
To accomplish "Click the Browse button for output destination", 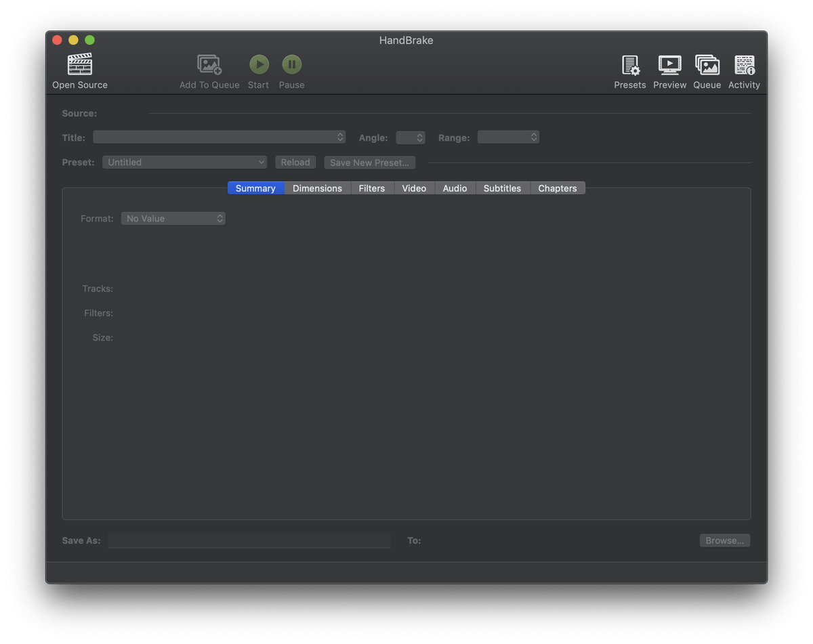I will [724, 540].
